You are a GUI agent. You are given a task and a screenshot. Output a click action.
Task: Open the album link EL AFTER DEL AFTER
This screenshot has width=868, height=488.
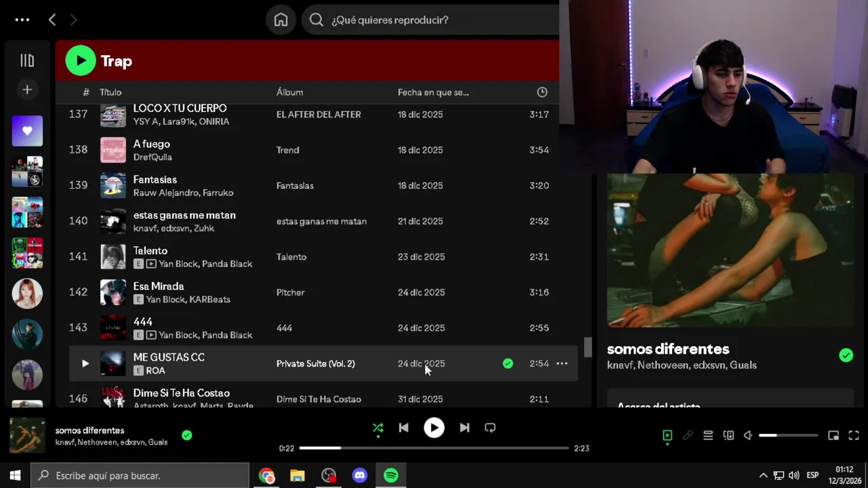(318, 115)
